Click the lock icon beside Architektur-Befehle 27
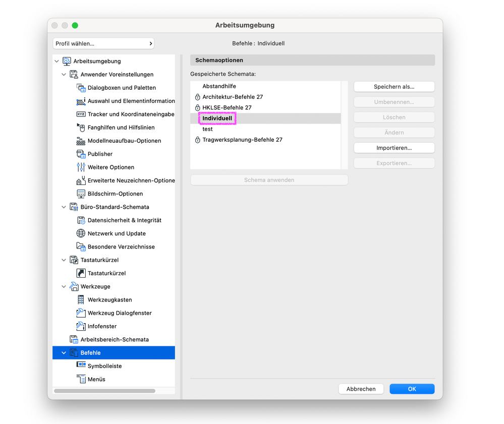Viewport: 504px width, 424px height. (x=198, y=97)
